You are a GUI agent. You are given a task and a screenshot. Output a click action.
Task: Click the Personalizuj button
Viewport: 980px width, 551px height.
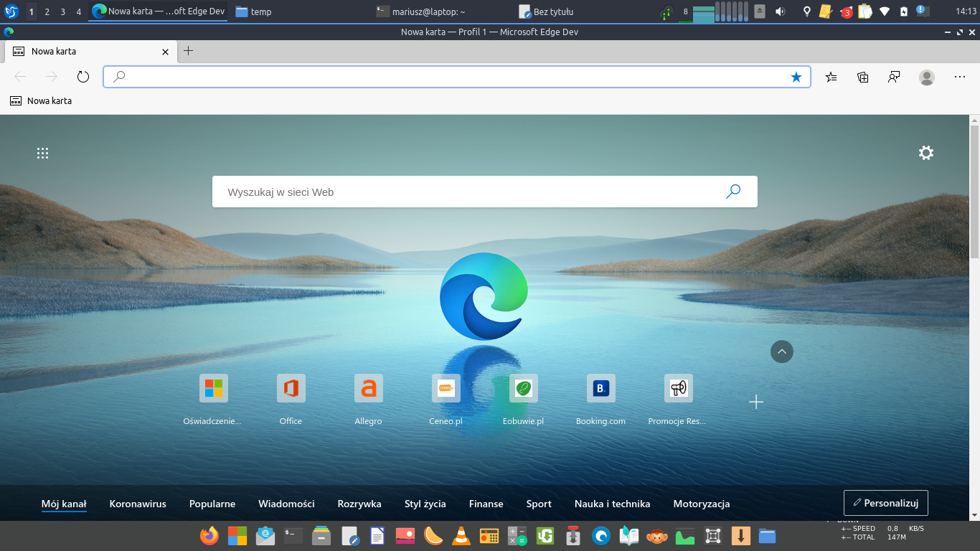(x=886, y=503)
